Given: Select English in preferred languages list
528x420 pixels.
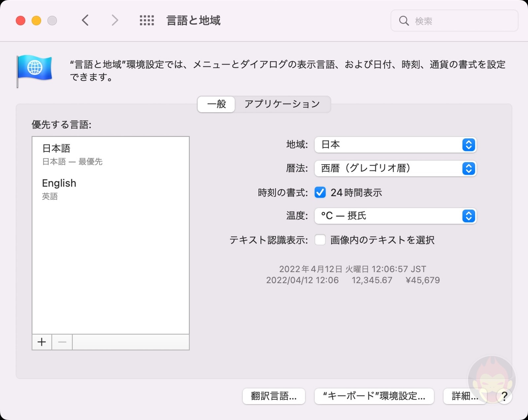Looking at the screenshot, I should click(111, 189).
